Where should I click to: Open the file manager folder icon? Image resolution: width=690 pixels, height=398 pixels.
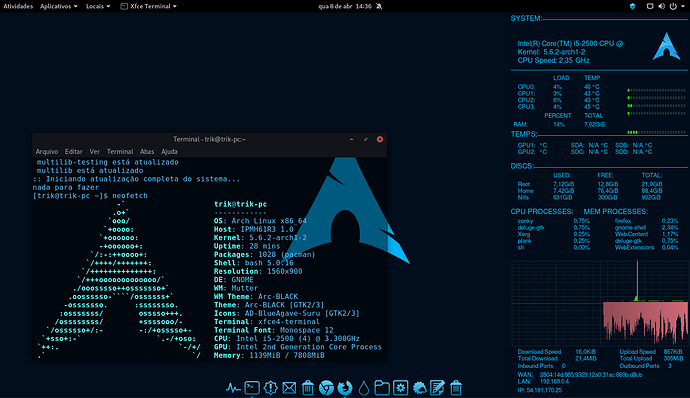click(x=382, y=388)
